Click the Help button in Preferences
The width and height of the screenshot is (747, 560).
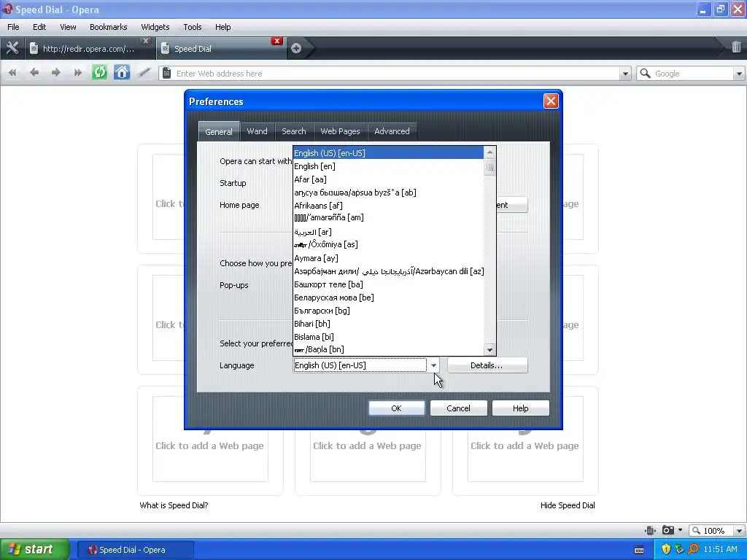coord(520,408)
